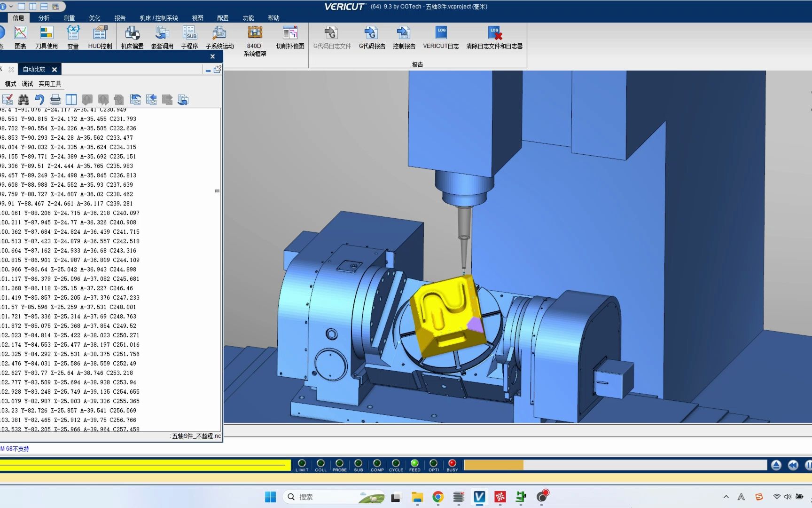This screenshot has height=508, width=812.
Task: Open the 机床/控制系统 menu
Action: pos(158,17)
